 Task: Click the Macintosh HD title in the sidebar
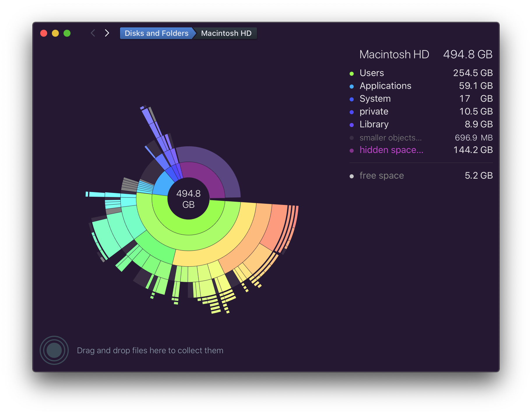[394, 54]
